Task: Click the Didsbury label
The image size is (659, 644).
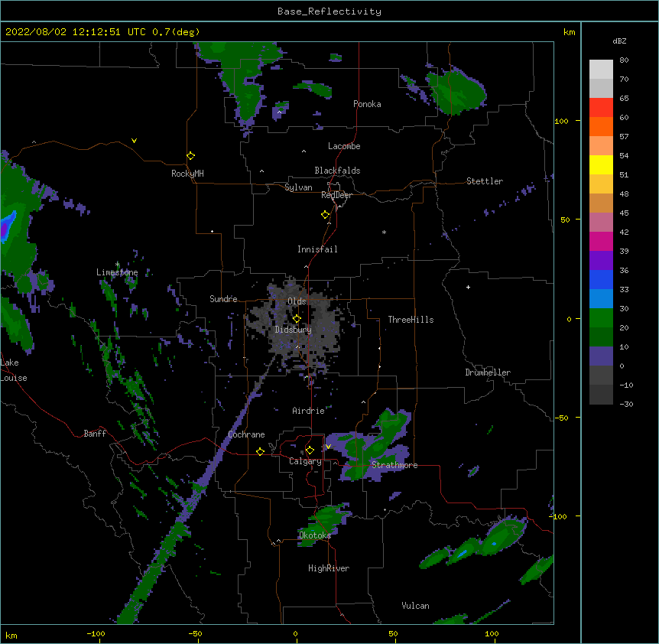Action: [293, 330]
